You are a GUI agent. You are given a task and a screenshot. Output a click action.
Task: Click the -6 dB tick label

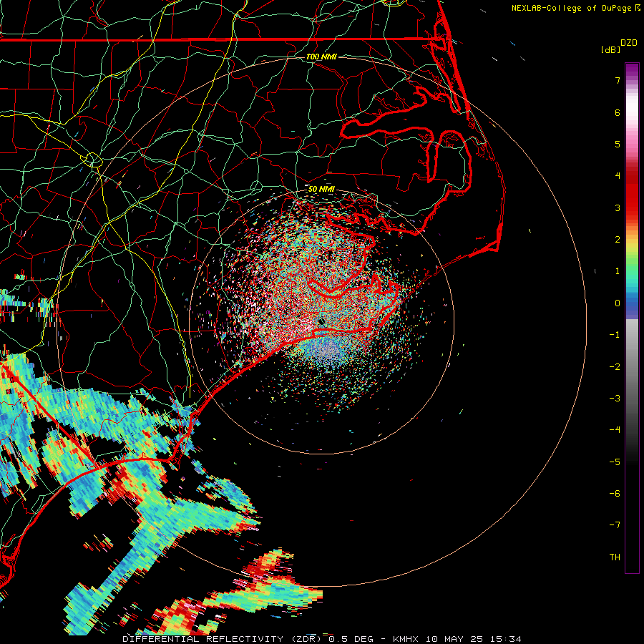pyautogui.click(x=615, y=494)
